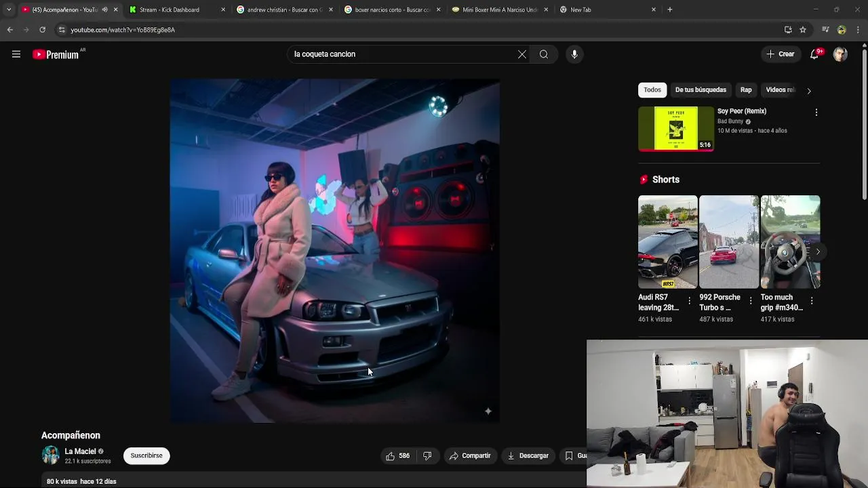Go to YouTube Premium home logo

tap(56, 54)
